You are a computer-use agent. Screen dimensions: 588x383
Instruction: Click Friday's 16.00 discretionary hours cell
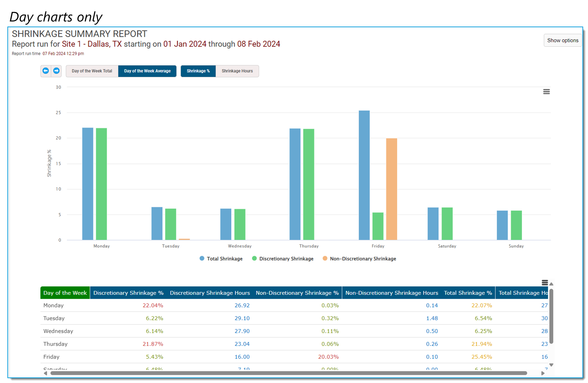(x=242, y=357)
